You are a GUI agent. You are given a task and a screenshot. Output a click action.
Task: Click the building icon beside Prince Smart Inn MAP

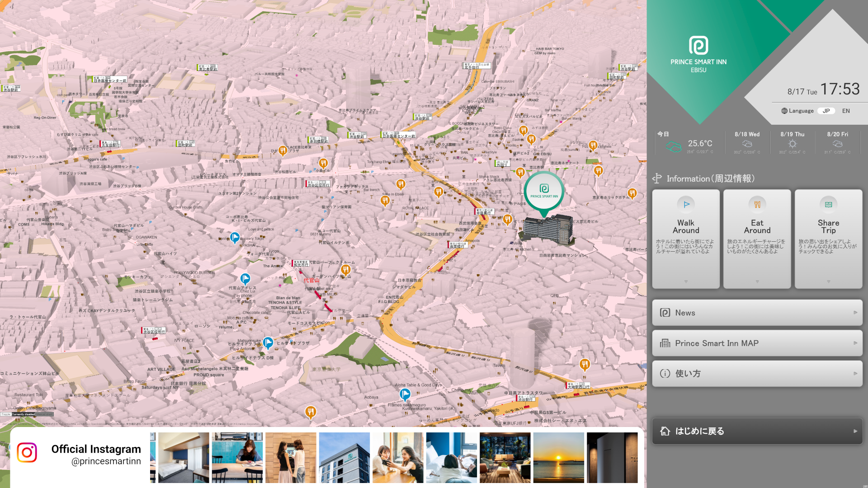click(x=665, y=343)
